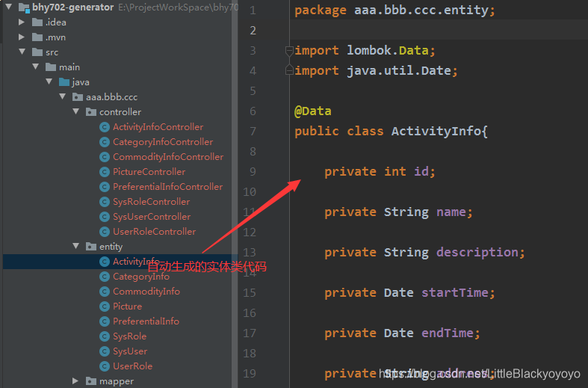
Task: Click the class icon next to PictureController
Action: pyautogui.click(x=105, y=172)
